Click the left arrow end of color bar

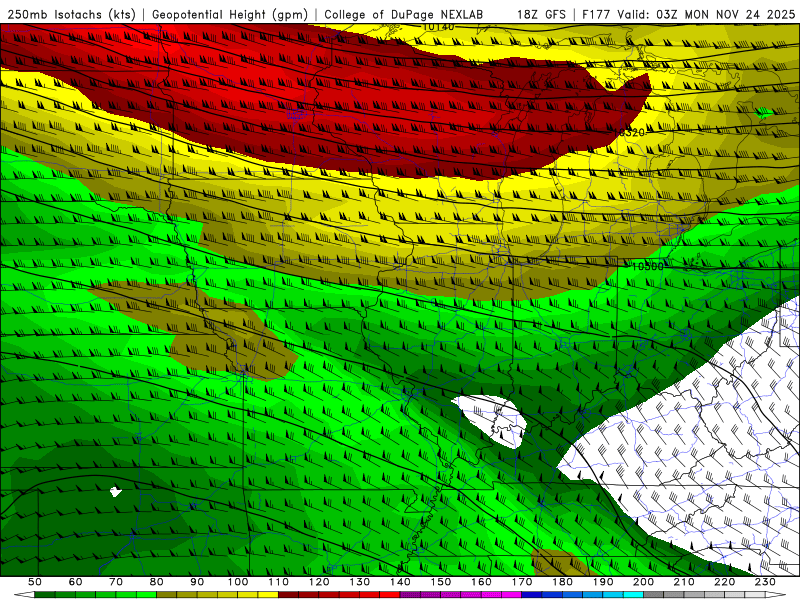[x=24, y=594]
